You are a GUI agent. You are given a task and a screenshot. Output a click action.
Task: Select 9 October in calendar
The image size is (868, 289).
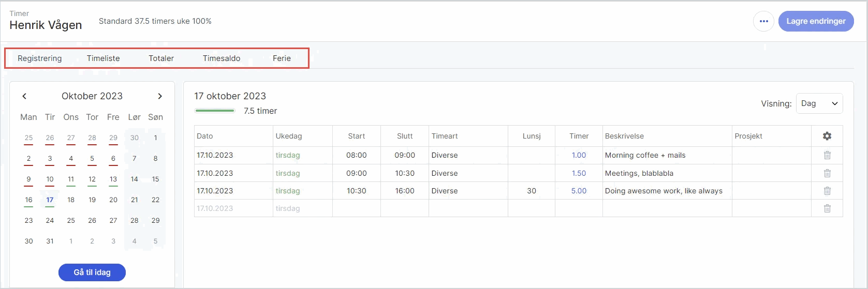pos(28,179)
